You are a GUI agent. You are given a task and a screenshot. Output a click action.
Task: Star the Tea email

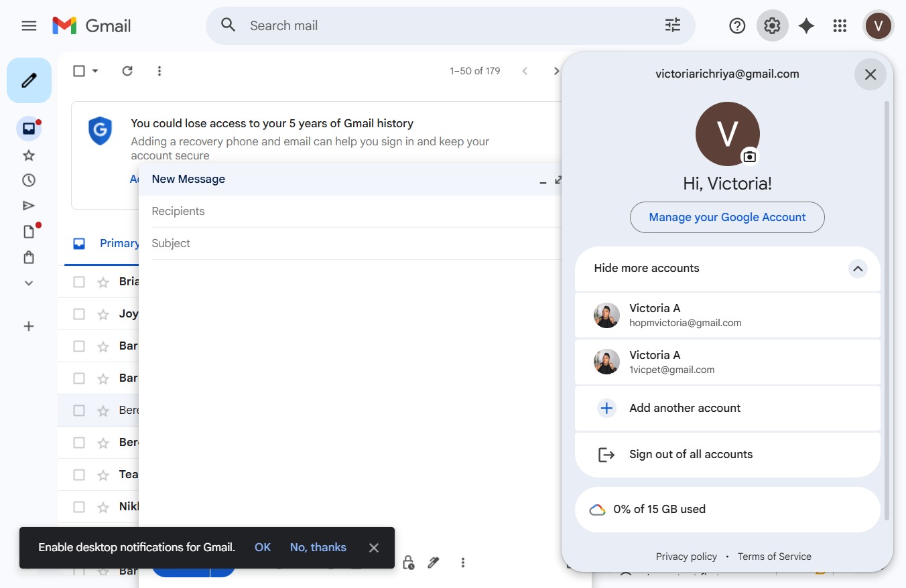click(x=103, y=475)
